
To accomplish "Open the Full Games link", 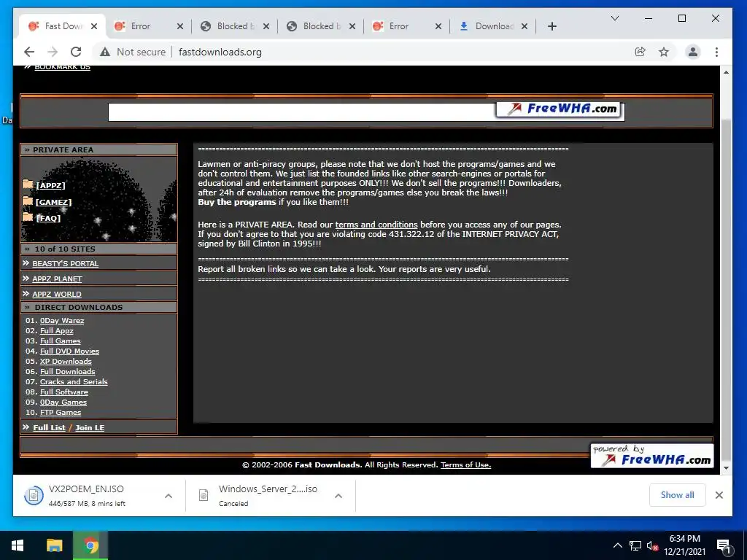I will point(61,341).
